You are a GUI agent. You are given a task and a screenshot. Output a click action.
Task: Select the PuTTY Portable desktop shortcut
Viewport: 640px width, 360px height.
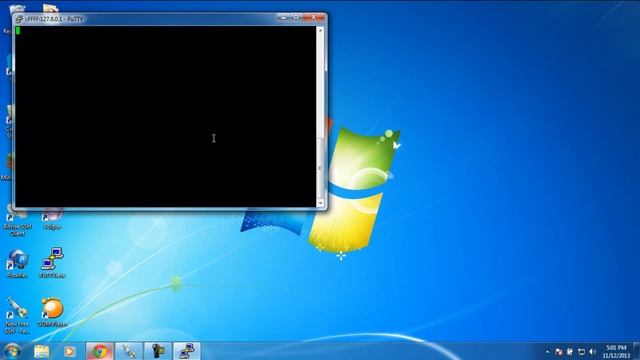[x=52, y=263]
